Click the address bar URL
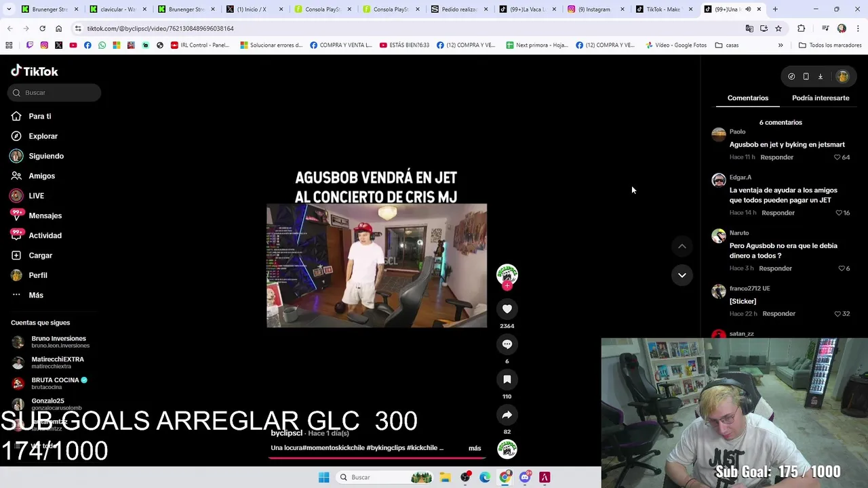 [x=160, y=28]
